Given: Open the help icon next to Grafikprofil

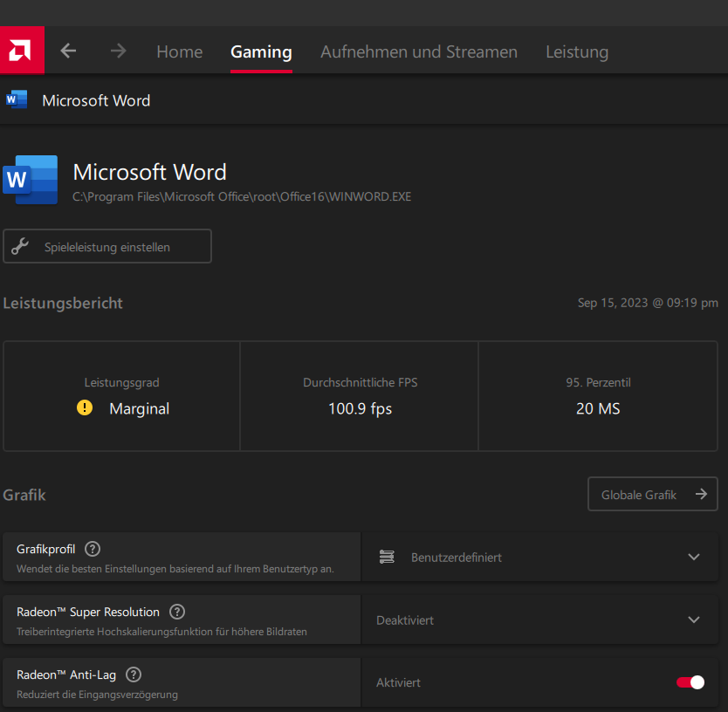Looking at the screenshot, I should 93,549.
